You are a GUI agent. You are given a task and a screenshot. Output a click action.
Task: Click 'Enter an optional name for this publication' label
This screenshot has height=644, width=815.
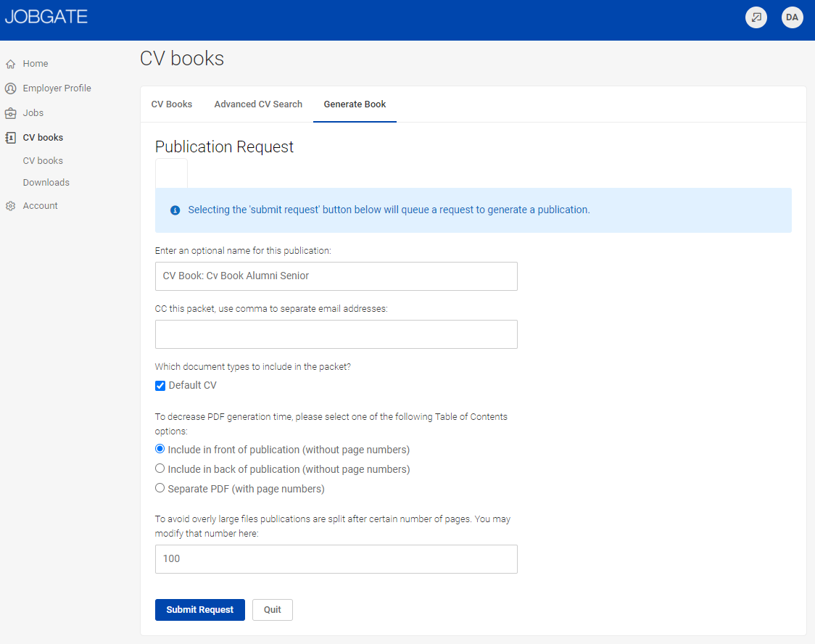243,251
